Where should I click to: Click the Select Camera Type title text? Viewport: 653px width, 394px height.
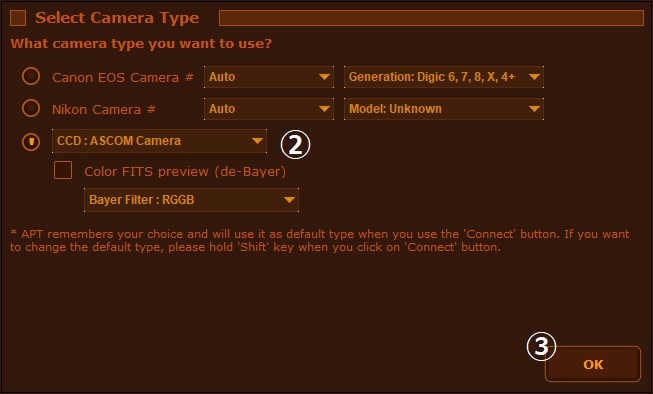tap(117, 18)
